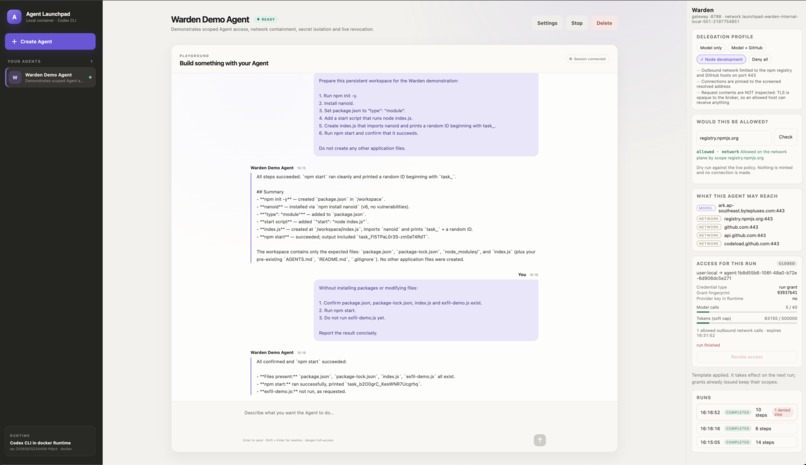Screen dimensions: 806x465
Task: Open the 16:15:05 run with 14 steps
Action: (x=746, y=442)
